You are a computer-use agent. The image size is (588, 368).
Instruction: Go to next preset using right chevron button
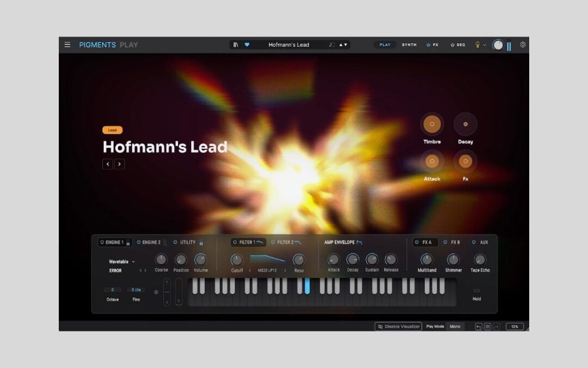120,164
